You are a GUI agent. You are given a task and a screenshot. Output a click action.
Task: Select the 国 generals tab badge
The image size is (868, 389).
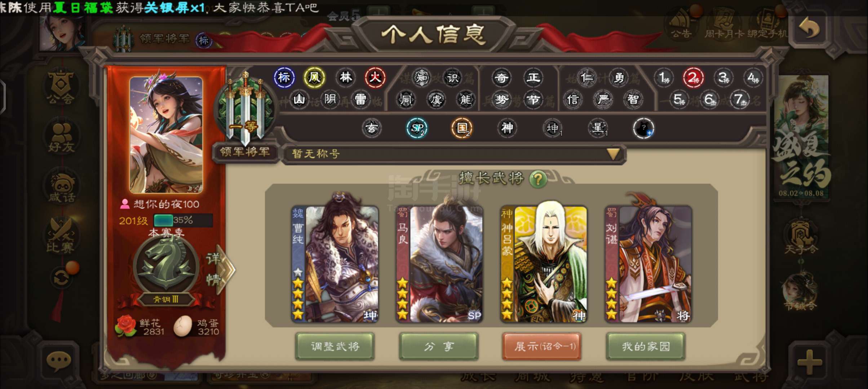click(x=462, y=128)
